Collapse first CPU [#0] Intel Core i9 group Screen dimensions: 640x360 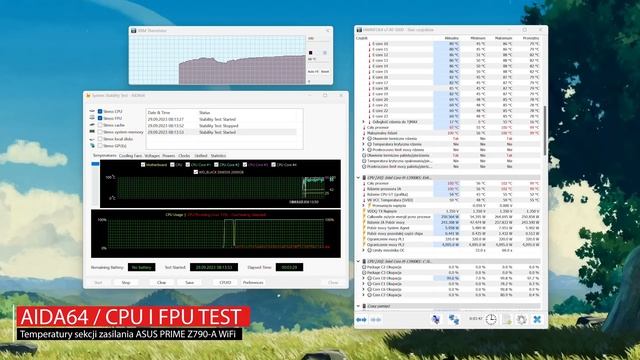[x=358, y=178]
